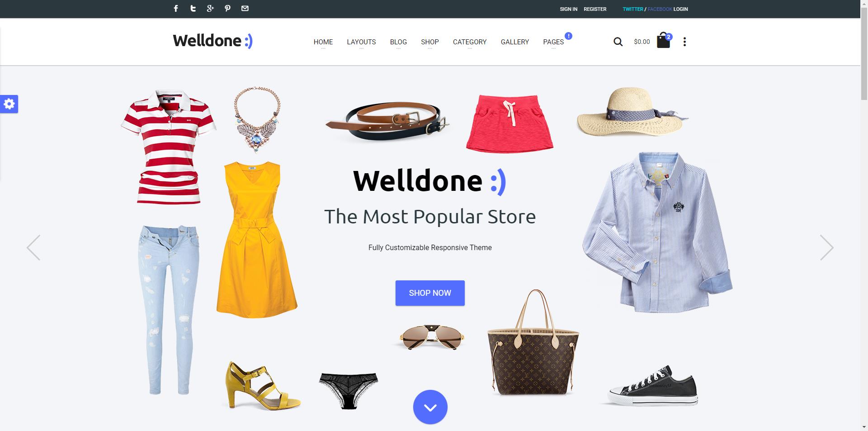The width and height of the screenshot is (868, 431).
Task: Open the Blog menu item
Action: [x=398, y=42]
